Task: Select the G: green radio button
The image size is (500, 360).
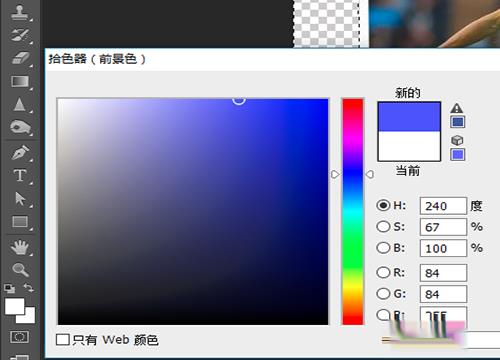Action: click(383, 294)
